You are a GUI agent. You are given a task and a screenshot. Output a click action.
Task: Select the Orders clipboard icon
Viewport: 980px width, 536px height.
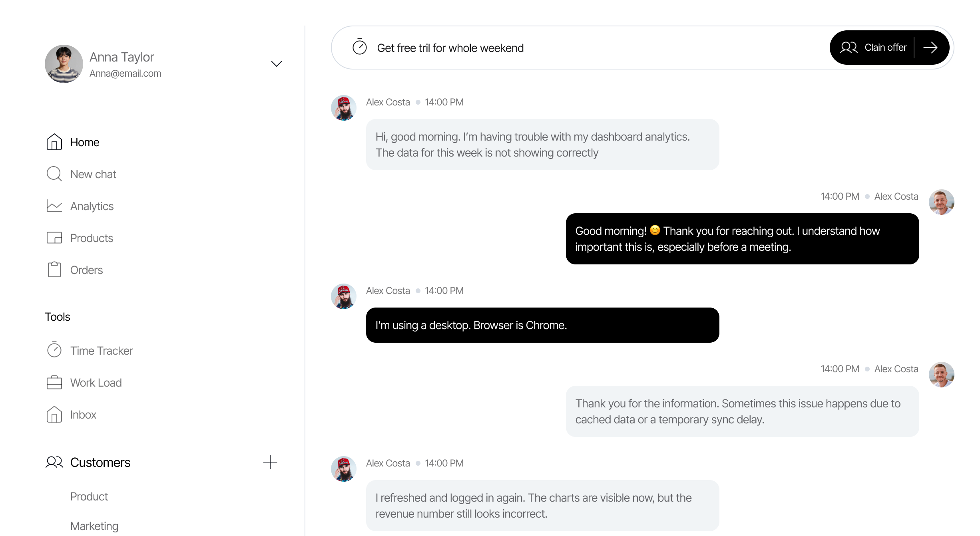click(x=54, y=270)
